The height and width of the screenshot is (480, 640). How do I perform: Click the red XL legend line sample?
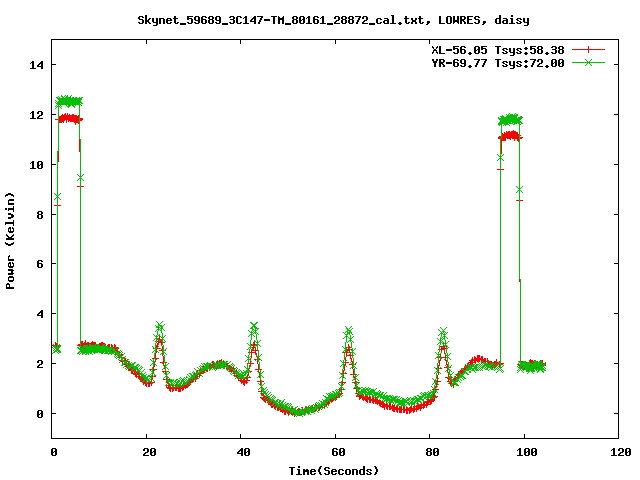click(x=588, y=50)
